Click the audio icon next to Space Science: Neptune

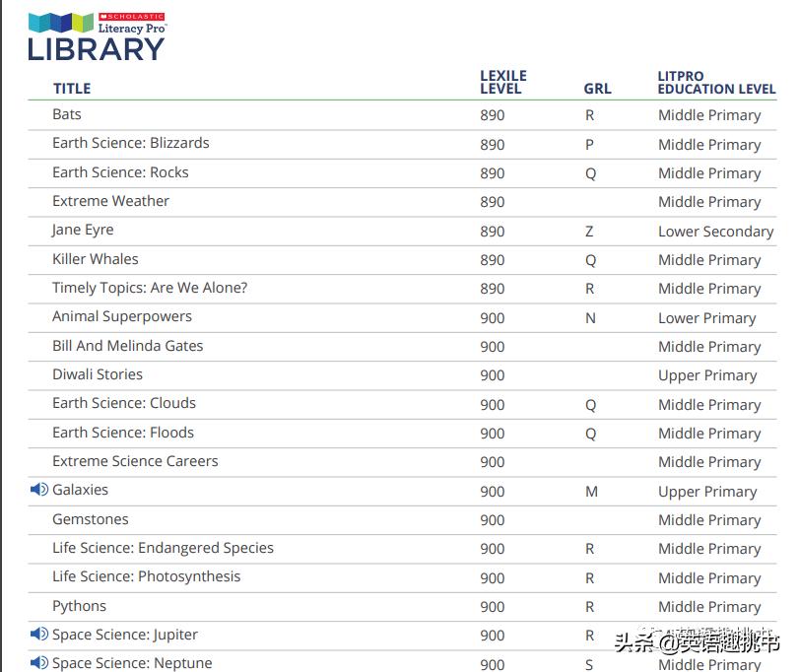click(x=39, y=663)
